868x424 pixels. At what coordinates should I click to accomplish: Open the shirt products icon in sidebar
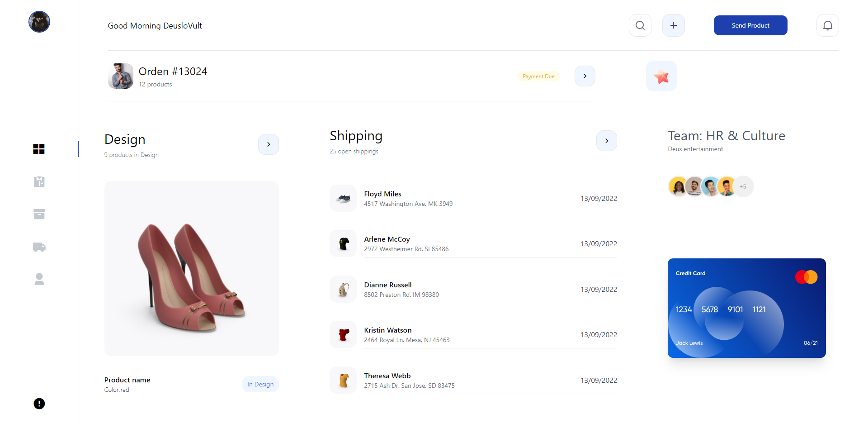39,181
